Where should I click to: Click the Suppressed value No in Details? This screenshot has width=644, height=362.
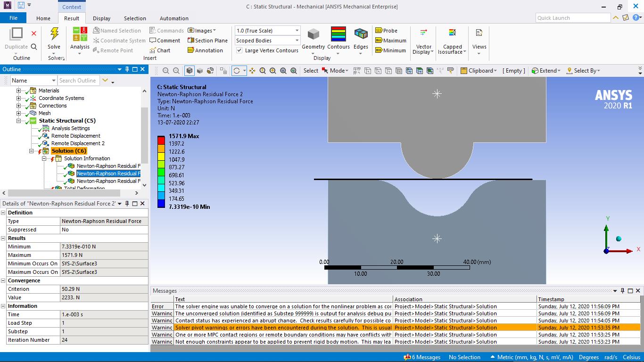pos(104,230)
